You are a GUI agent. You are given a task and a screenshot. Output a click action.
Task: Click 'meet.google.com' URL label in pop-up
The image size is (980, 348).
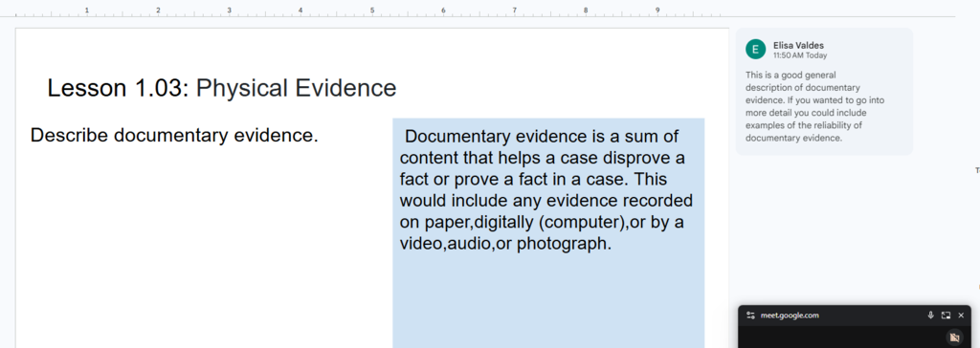(790, 315)
